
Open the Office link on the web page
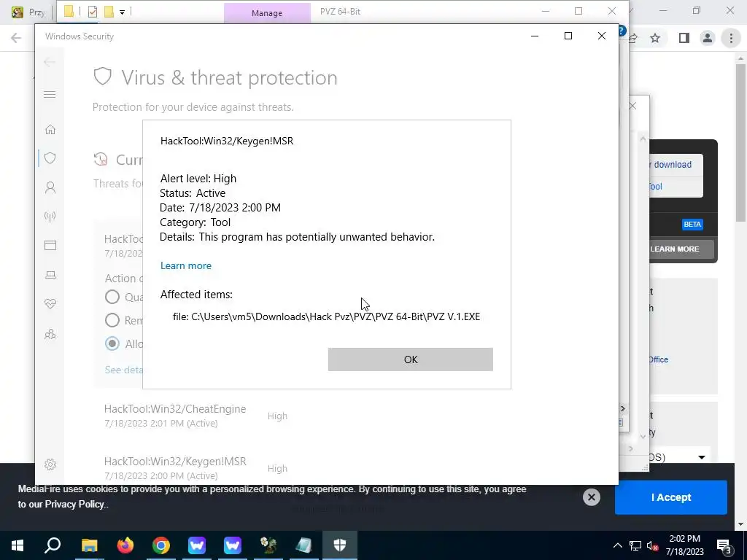658,359
